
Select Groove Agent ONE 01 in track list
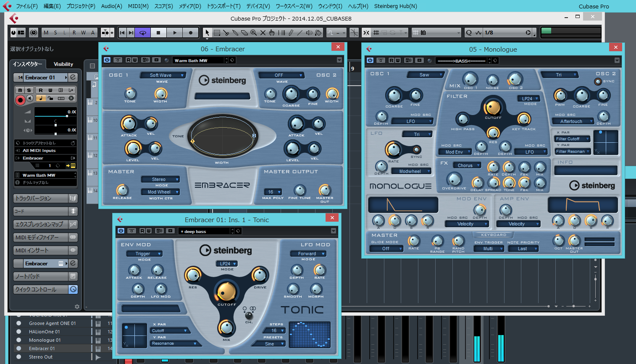53,323
